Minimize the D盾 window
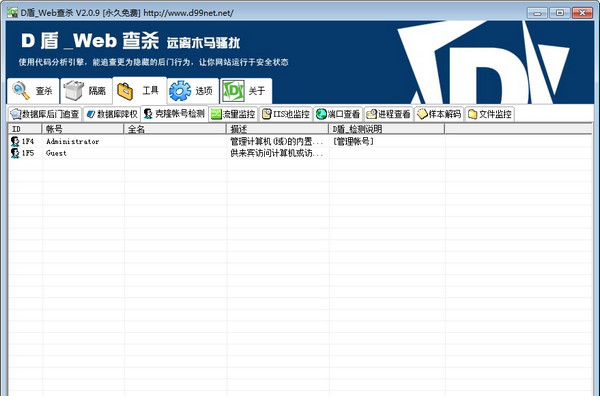Screen dimensions: 600x411 click(537, 13)
